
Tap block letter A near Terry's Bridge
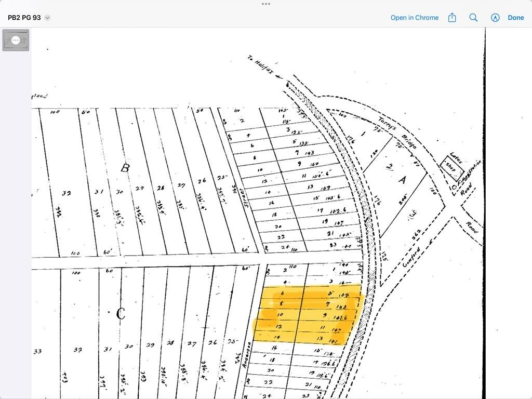[x=402, y=180]
